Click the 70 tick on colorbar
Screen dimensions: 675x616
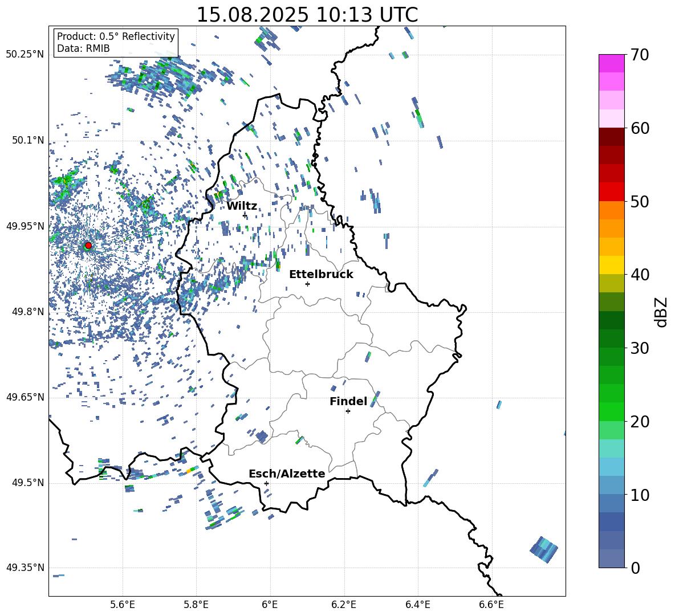(640, 55)
